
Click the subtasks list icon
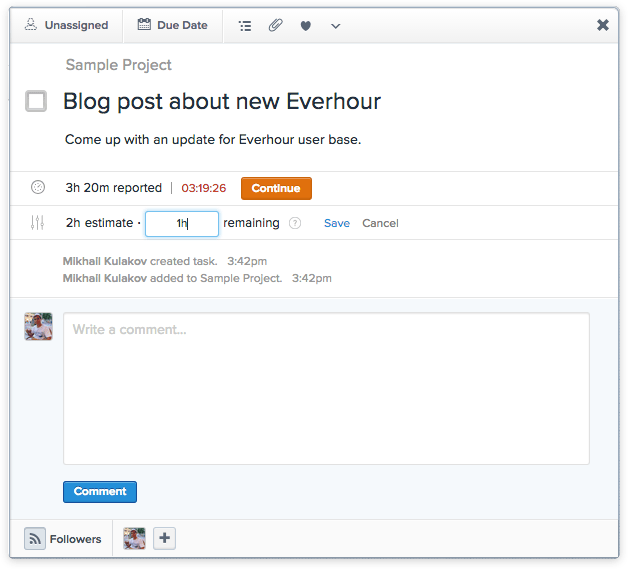coord(245,25)
